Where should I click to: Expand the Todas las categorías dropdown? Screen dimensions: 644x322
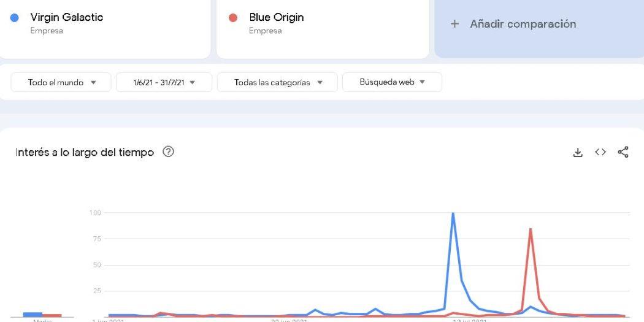click(x=277, y=82)
